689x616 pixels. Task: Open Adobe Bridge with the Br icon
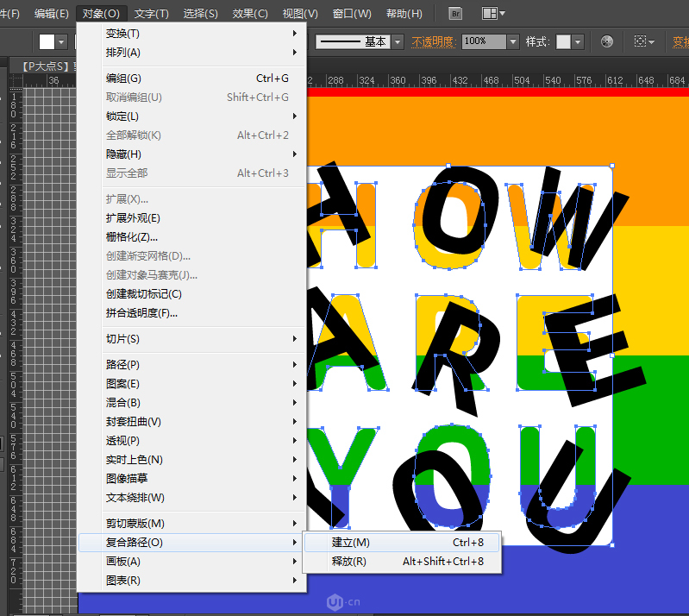(x=455, y=13)
